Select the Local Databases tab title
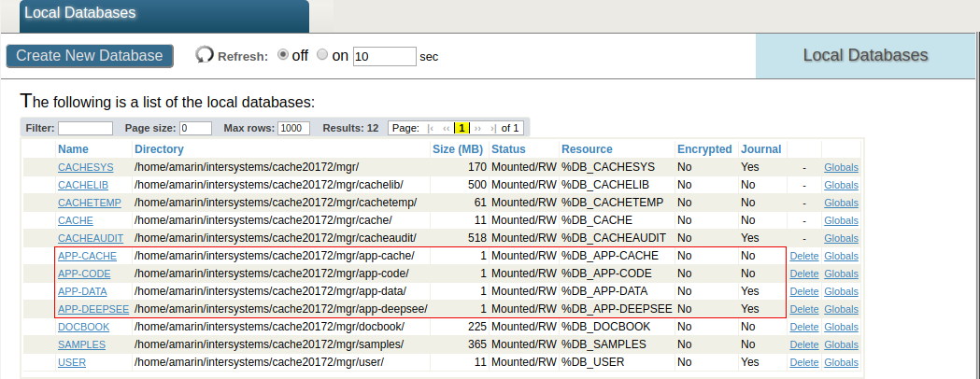This screenshot has width=980, height=379. [80, 13]
